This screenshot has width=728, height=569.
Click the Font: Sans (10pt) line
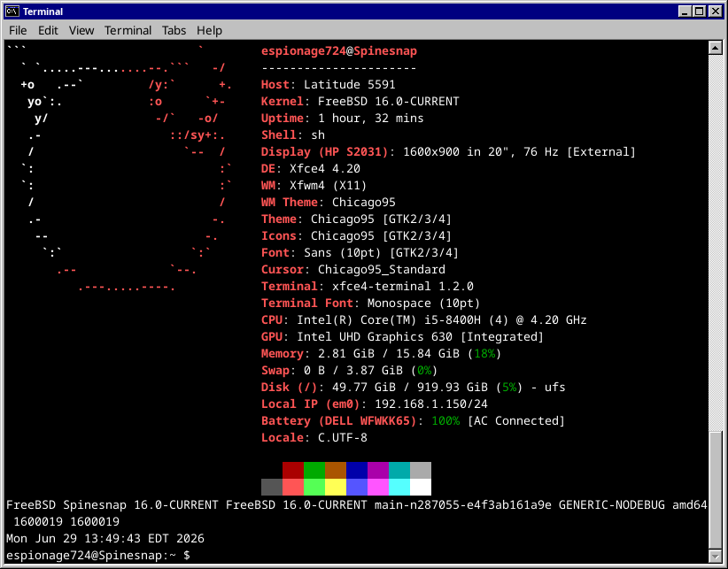tap(360, 253)
